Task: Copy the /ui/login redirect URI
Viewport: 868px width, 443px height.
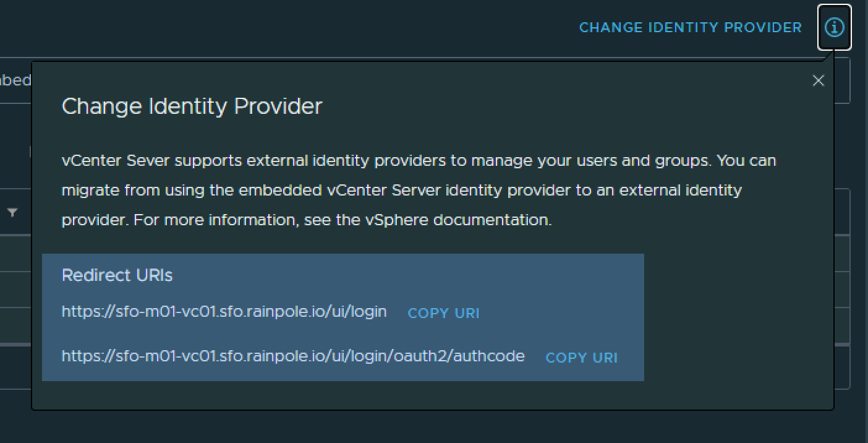Action: point(443,313)
